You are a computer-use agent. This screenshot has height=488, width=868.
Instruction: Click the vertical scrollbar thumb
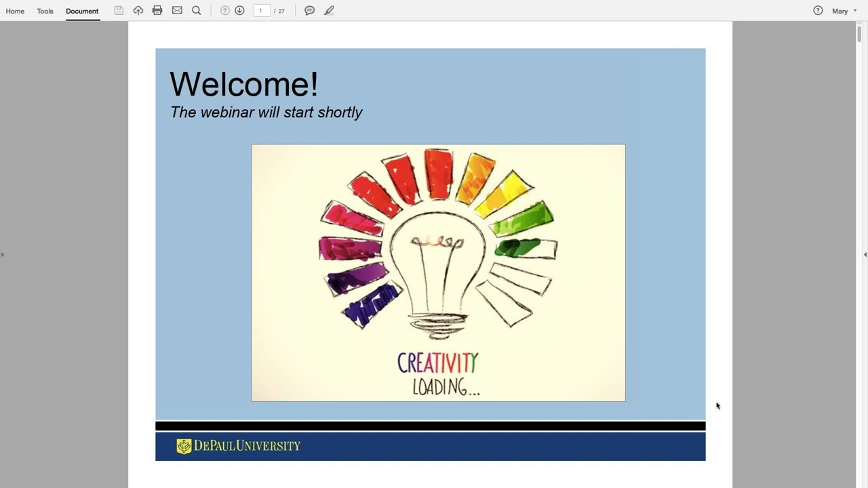coord(859,33)
